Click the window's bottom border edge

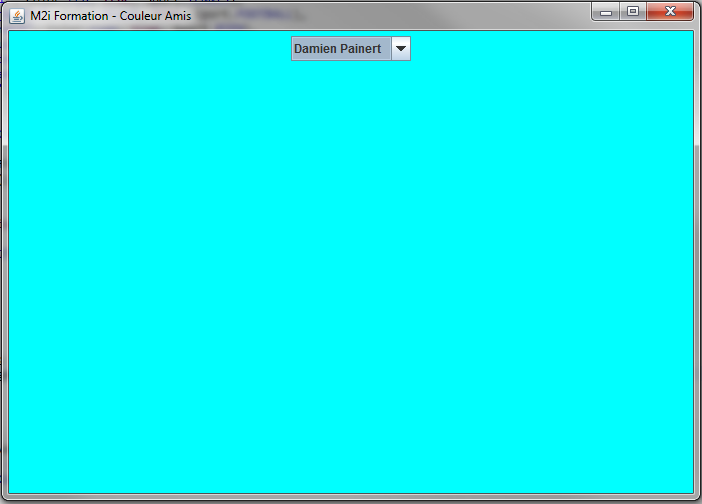click(x=351, y=499)
